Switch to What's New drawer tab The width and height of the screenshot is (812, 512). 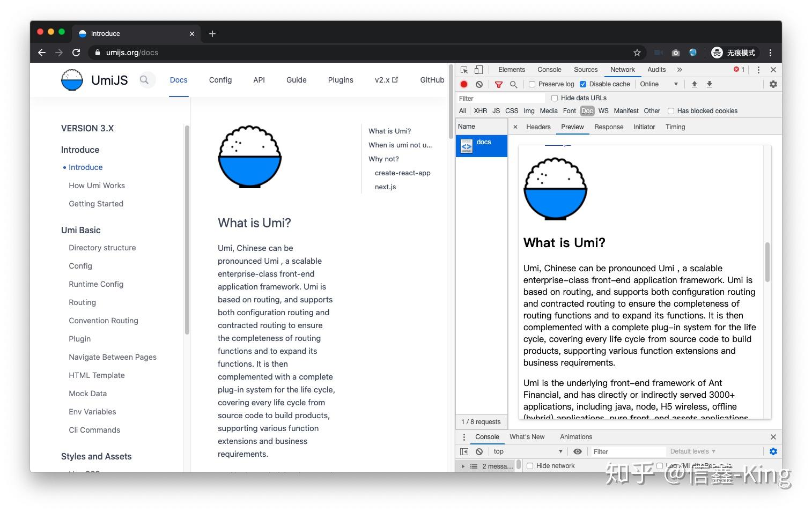(527, 437)
